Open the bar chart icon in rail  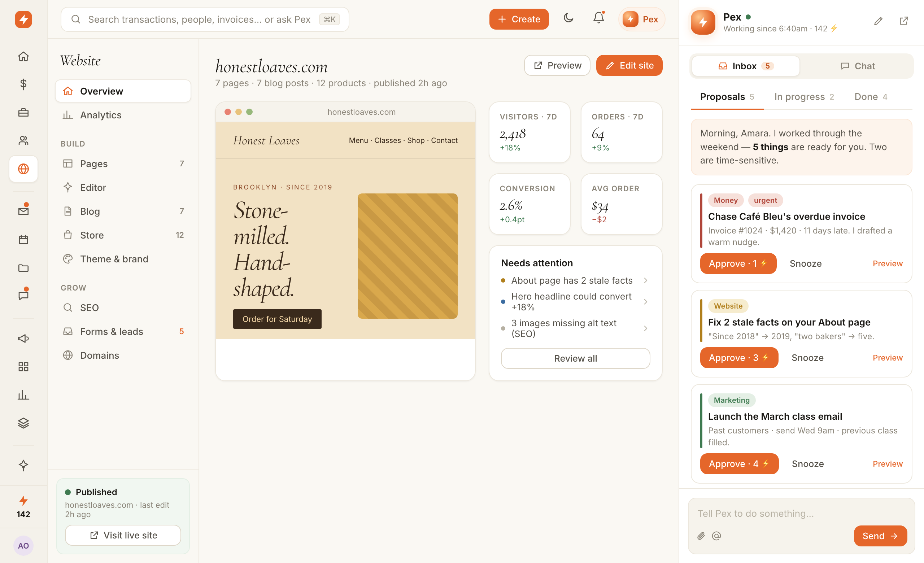(x=23, y=395)
